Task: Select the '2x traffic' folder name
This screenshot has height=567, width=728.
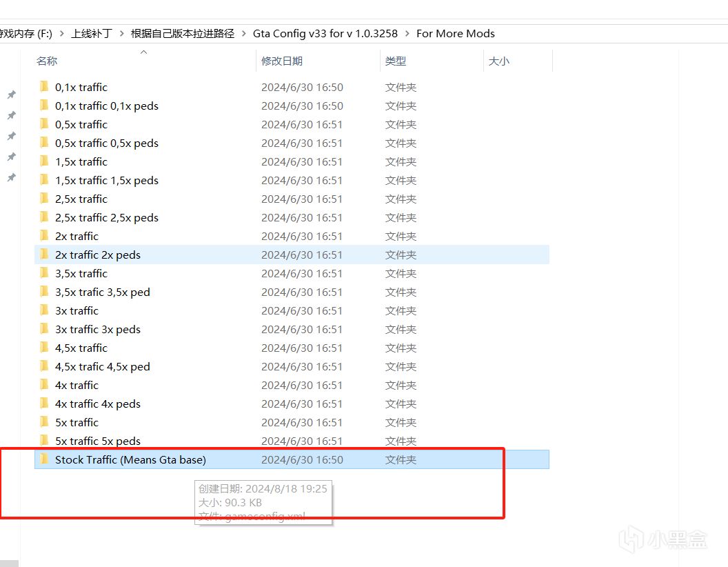Action: tap(77, 236)
